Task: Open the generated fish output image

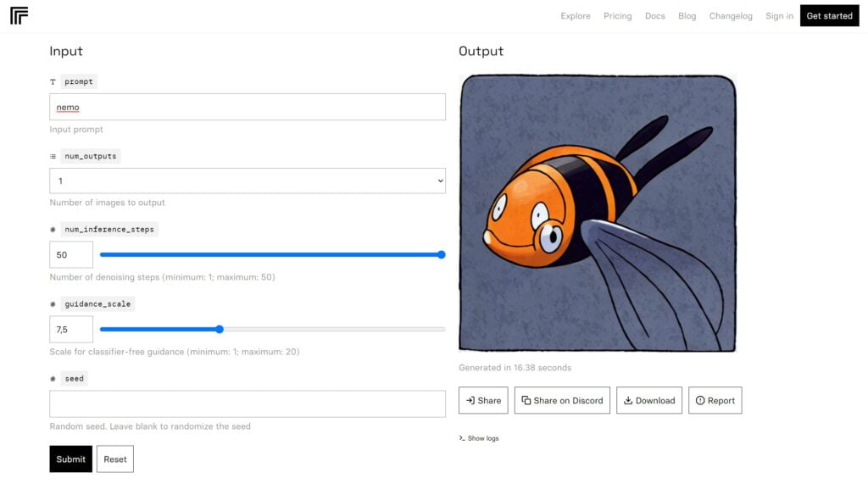Action: click(598, 214)
